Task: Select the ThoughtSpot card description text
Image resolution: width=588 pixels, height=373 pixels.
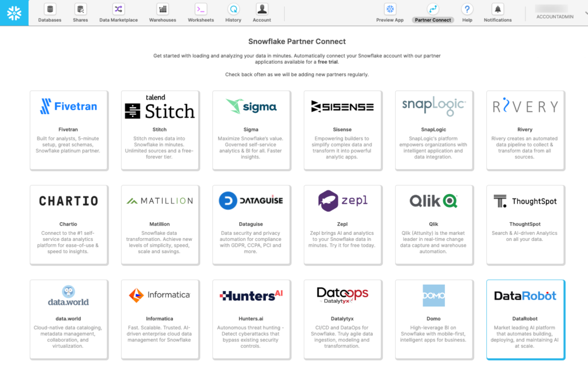Action: (x=525, y=236)
